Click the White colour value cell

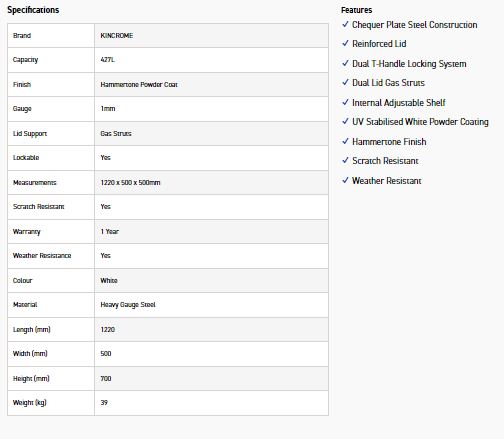click(x=211, y=281)
